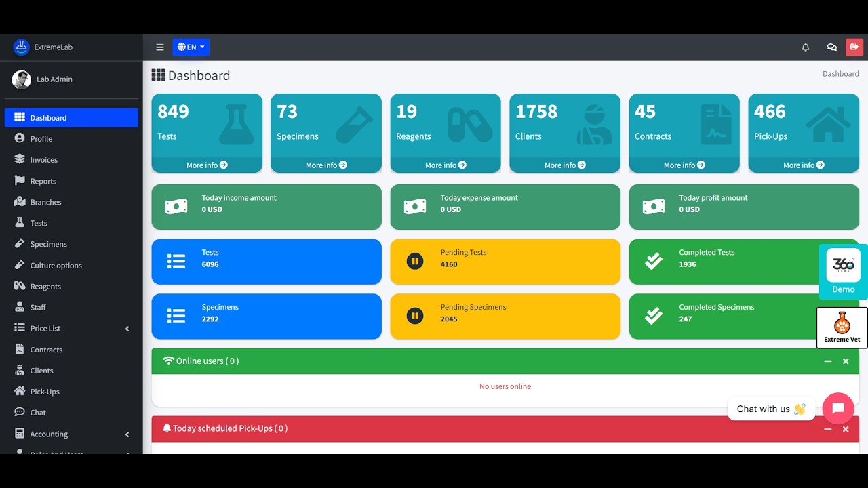Open the 360 Demo side widget
Image resolution: width=868 pixels, height=488 pixels.
pyautogui.click(x=844, y=272)
